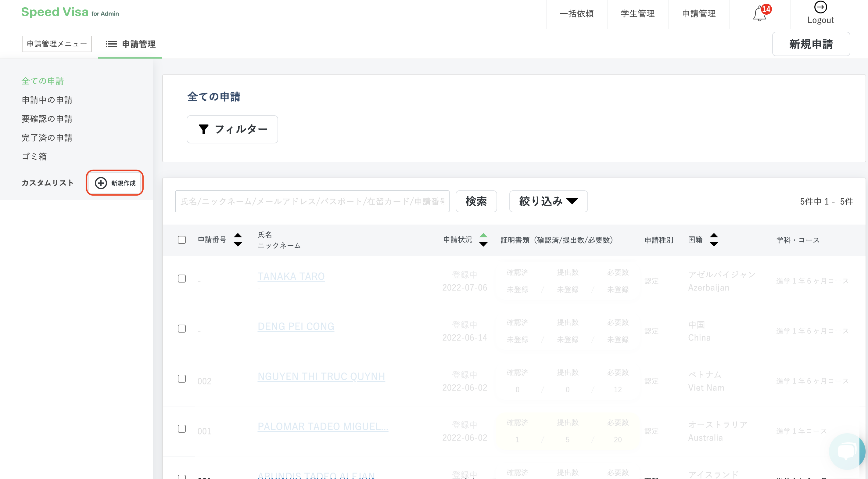Click 進学１年コース course cell
Image resolution: width=868 pixels, height=479 pixels.
(801, 431)
